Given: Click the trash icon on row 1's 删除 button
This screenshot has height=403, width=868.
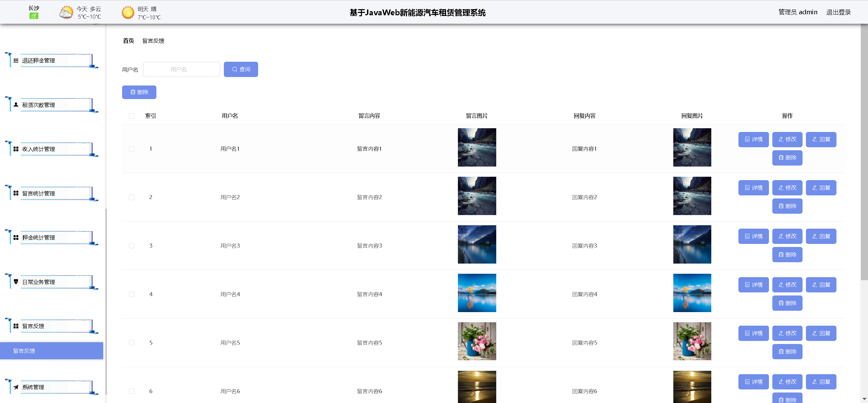Looking at the screenshot, I should point(781,158).
